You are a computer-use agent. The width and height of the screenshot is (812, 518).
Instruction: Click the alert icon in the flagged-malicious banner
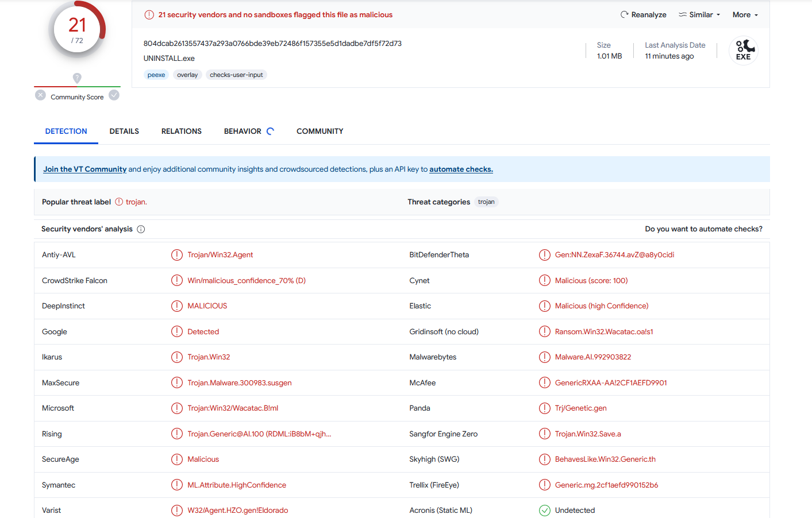[x=149, y=15]
